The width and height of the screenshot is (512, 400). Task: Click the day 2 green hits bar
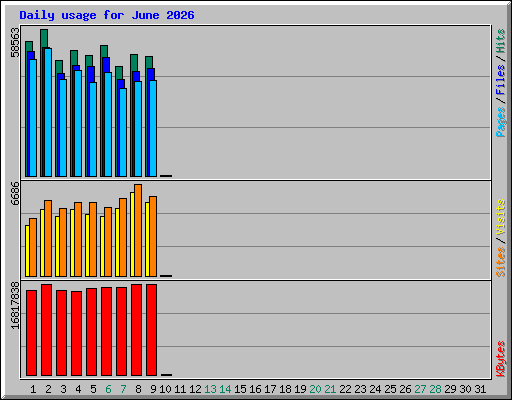click(44, 38)
